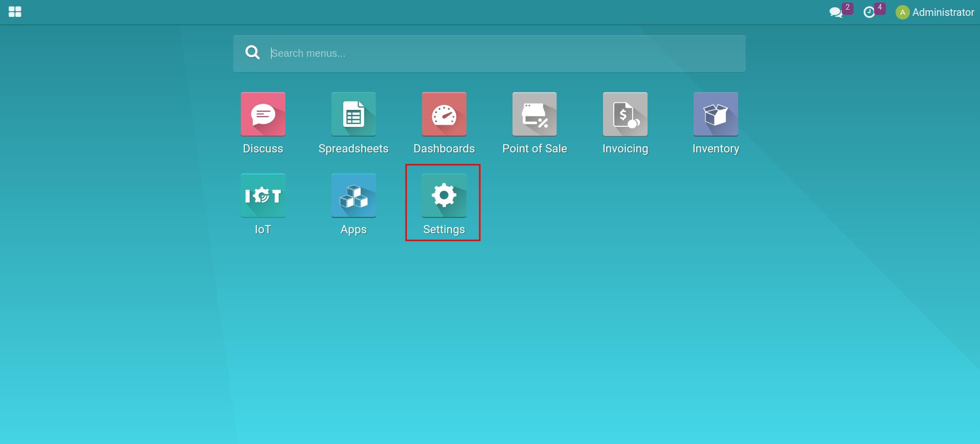
Task: Focus the Search menus field
Action: [501, 53]
